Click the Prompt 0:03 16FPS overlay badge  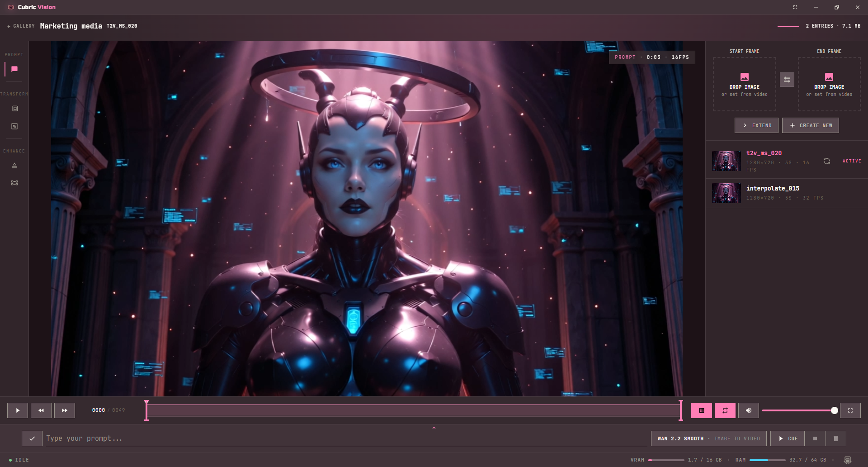coord(652,57)
